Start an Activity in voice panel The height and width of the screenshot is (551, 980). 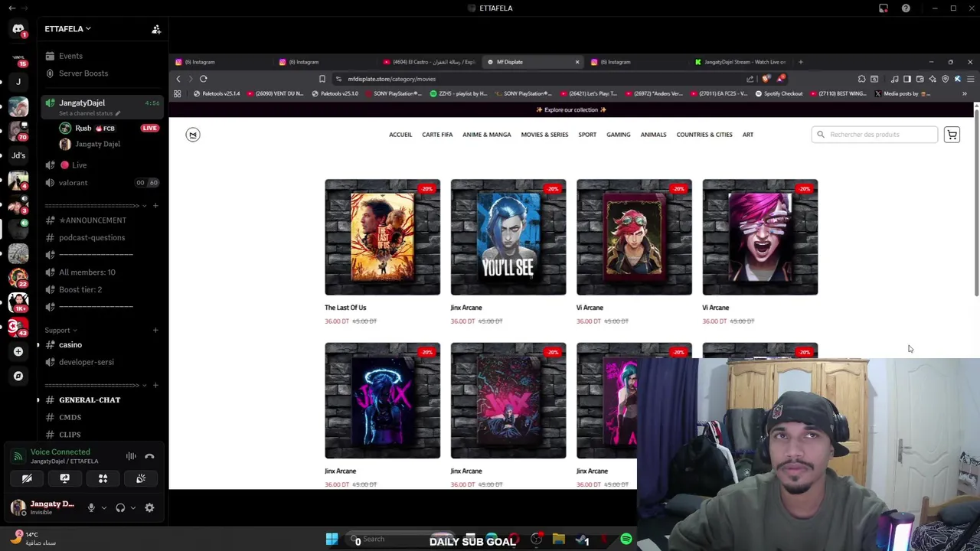pos(103,478)
